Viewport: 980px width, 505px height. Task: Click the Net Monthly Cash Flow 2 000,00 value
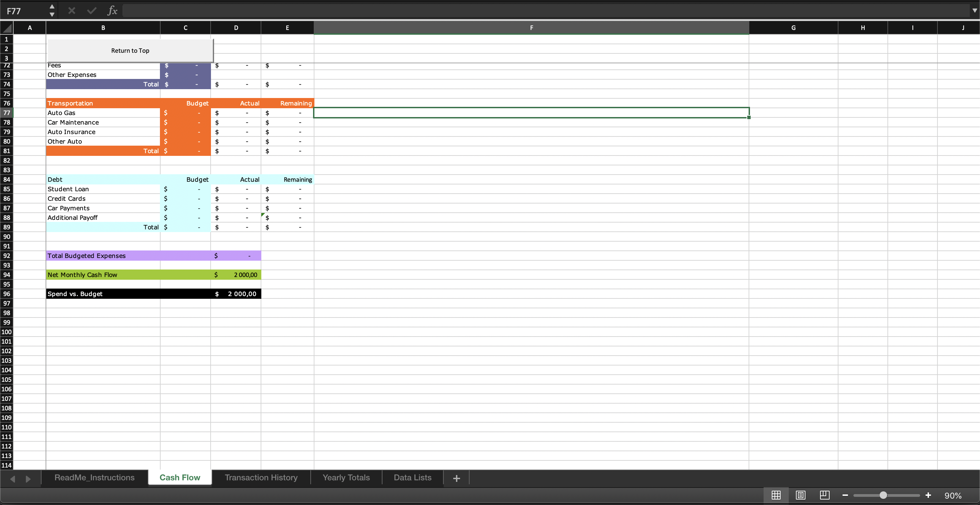236,275
